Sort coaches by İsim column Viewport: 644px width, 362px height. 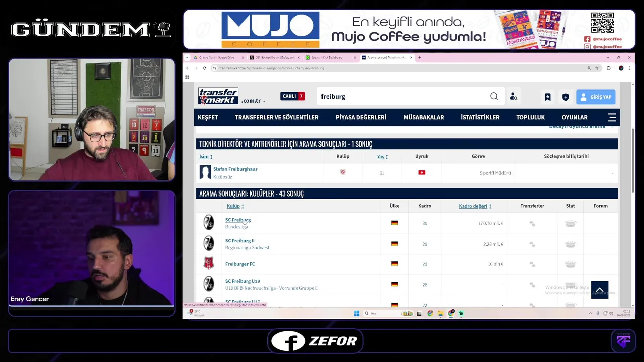[206, 156]
